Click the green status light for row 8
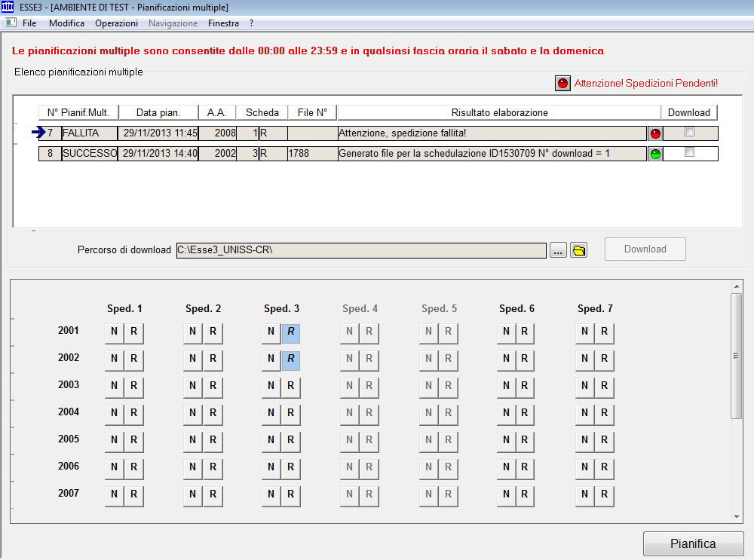This screenshot has height=560, width=754. pyautogui.click(x=655, y=154)
